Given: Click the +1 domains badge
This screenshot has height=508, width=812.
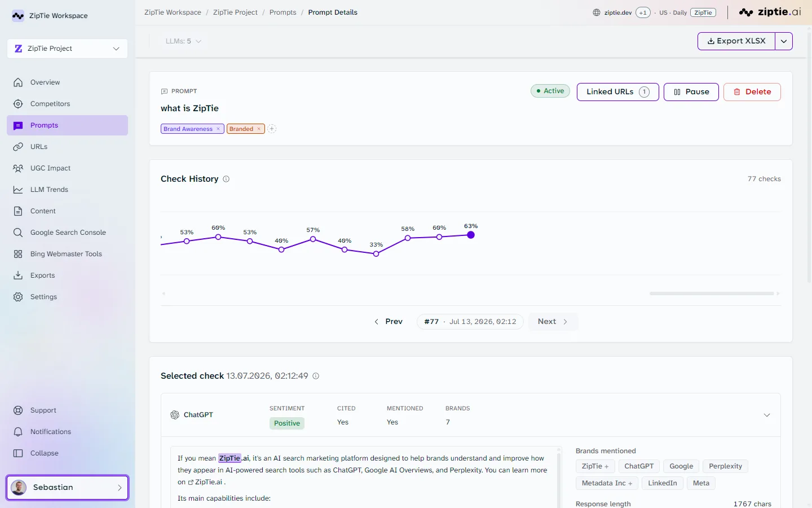Looking at the screenshot, I should pos(643,12).
